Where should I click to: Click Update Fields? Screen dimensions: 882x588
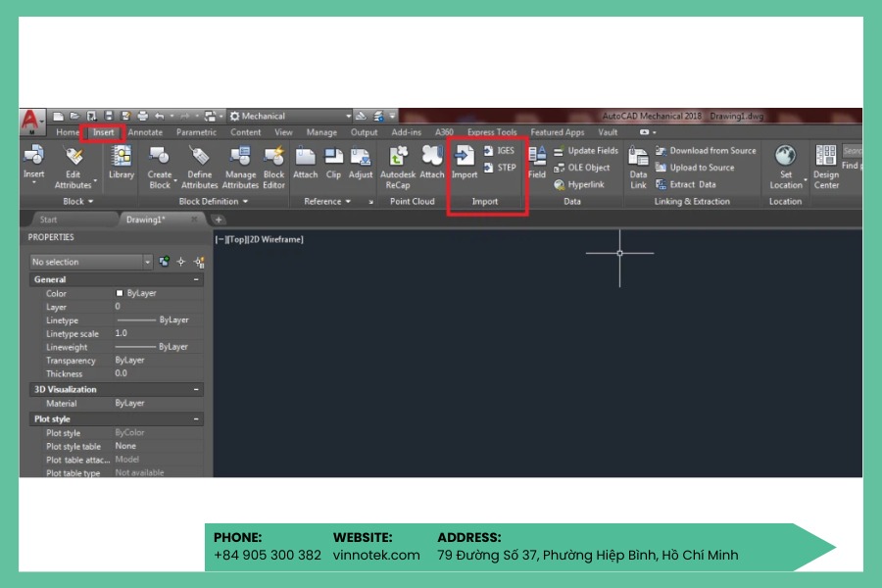[586, 151]
